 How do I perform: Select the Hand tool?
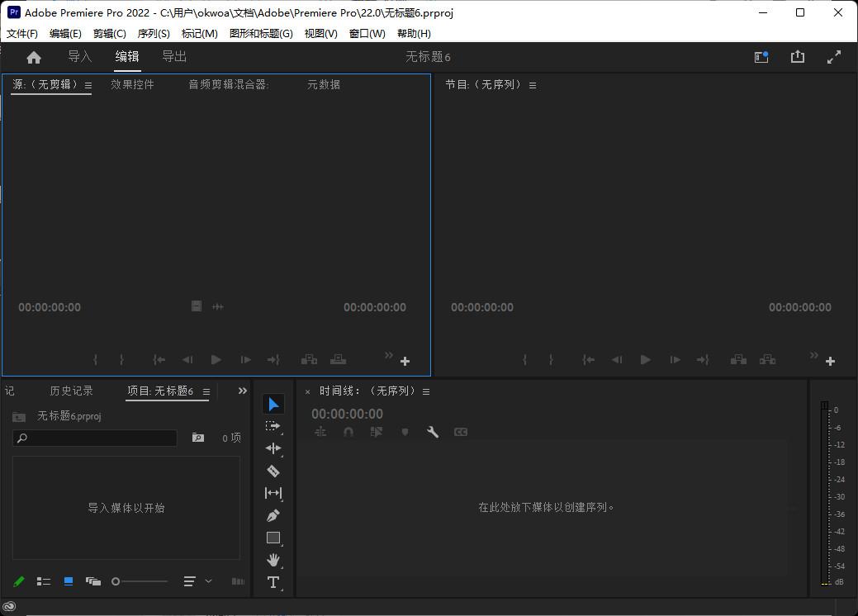tap(273, 560)
